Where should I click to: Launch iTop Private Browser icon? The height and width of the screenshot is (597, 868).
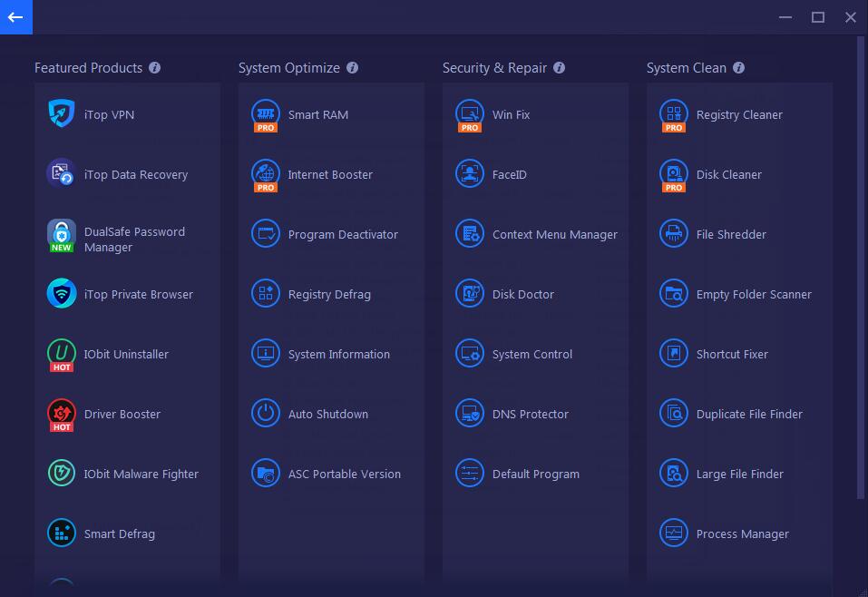(x=62, y=294)
